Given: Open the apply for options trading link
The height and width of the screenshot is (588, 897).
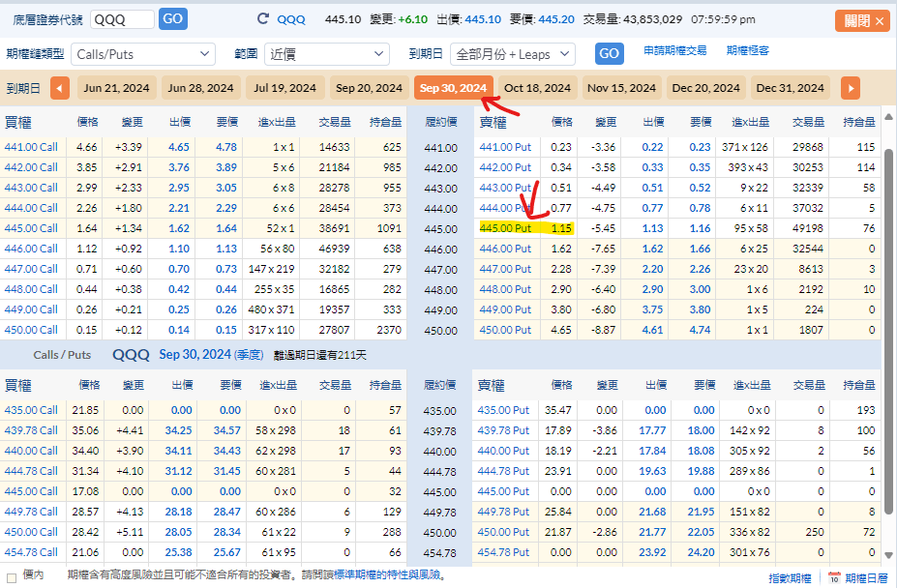Looking at the screenshot, I should (x=674, y=50).
